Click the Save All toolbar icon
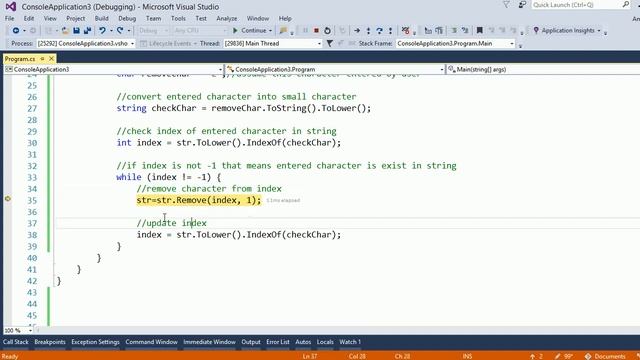 [x=87, y=31]
